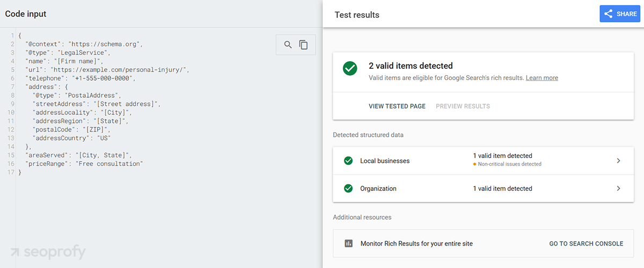Screen dimensions: 644x268
Task: Click green check icon beside Organization
Action: click(x=348, y=189)
